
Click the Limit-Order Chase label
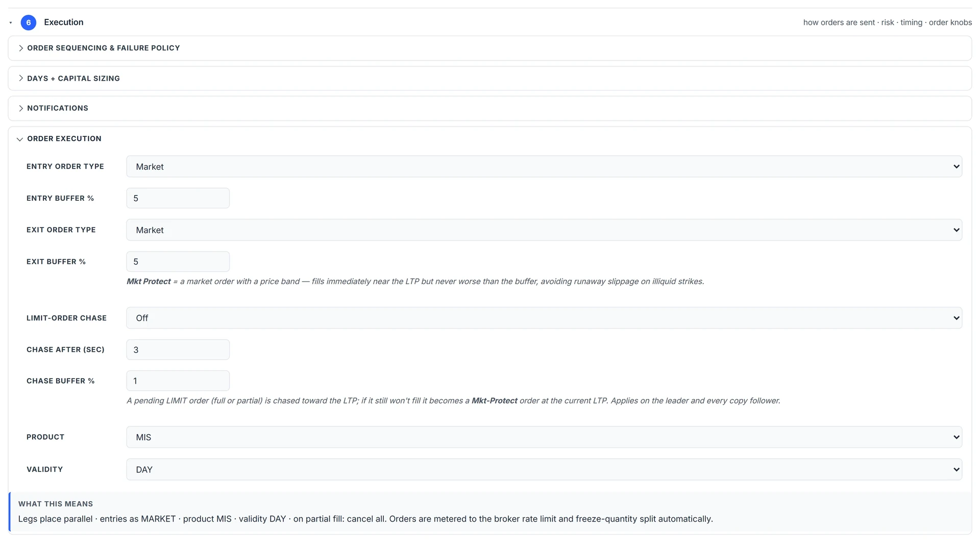tap(66, 318)
